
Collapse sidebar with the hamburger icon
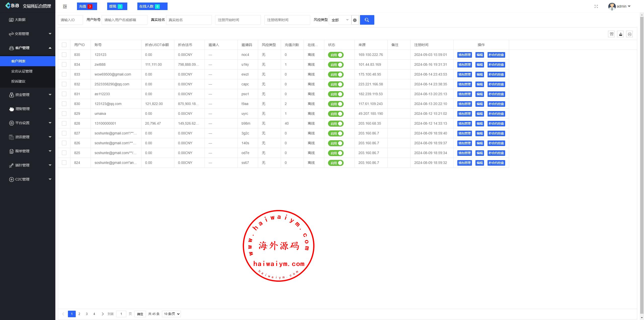click(x=65, y=7)
